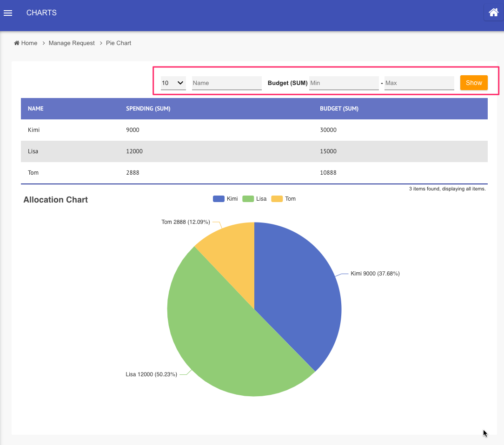
Task: Open the Manage Request breadcrumb link
Action: coord(72,43)
